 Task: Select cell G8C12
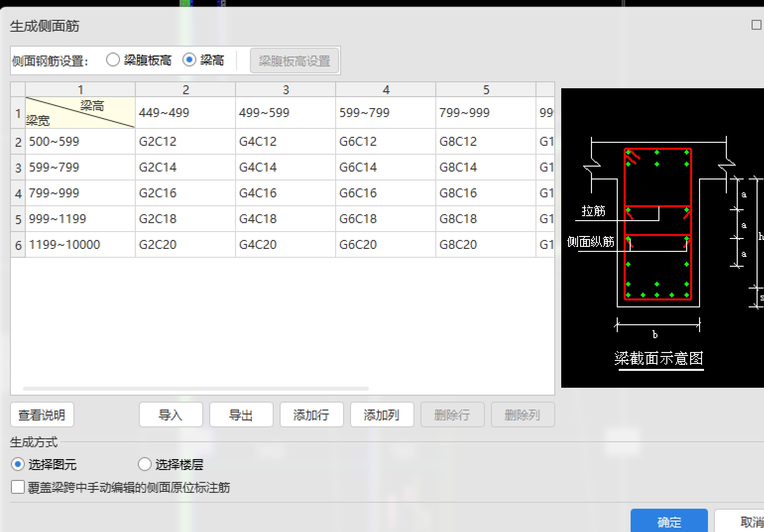click(486, 141)
